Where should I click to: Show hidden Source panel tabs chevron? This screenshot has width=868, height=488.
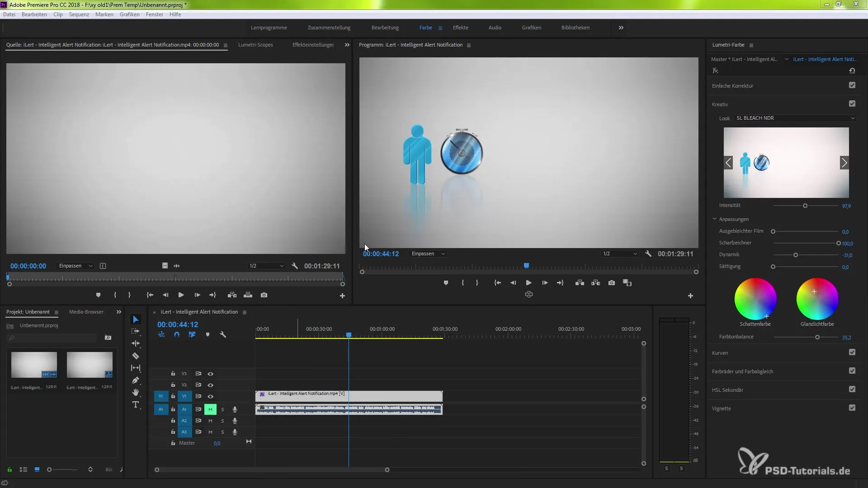pos(347,45)
